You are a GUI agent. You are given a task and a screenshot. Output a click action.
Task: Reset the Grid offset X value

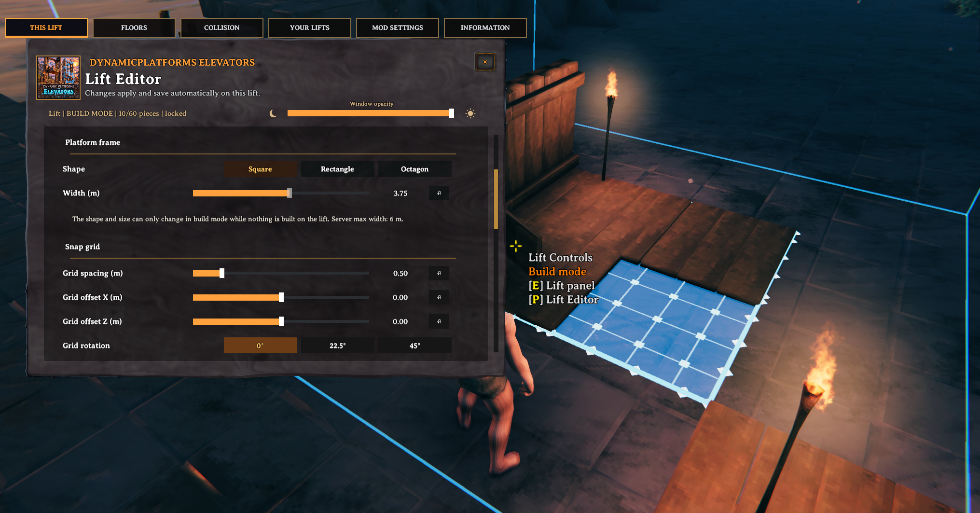(439, 297)
